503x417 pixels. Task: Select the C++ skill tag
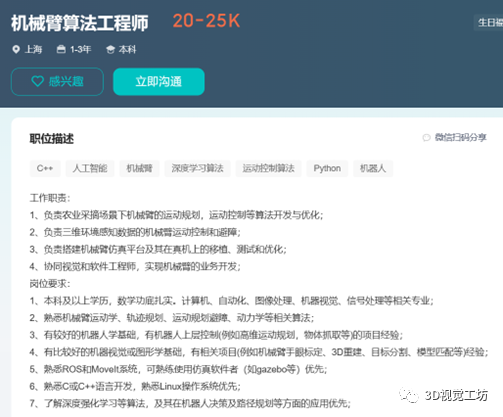45,168
